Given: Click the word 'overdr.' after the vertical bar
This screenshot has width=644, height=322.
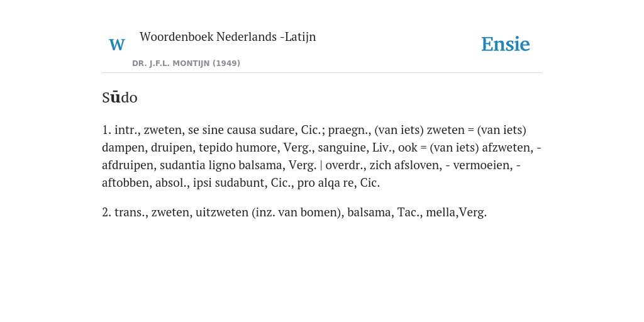Looking at the screenshot, I should tap(345, 165).
